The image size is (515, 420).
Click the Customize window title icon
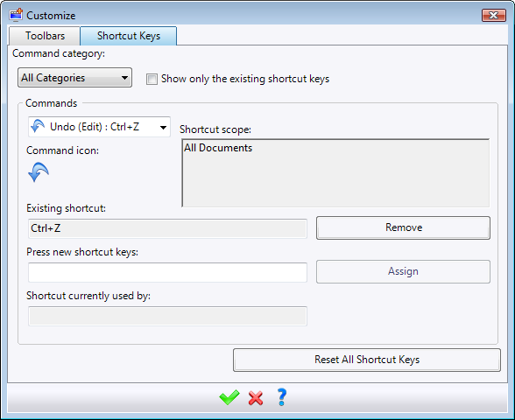pos(16,15)
